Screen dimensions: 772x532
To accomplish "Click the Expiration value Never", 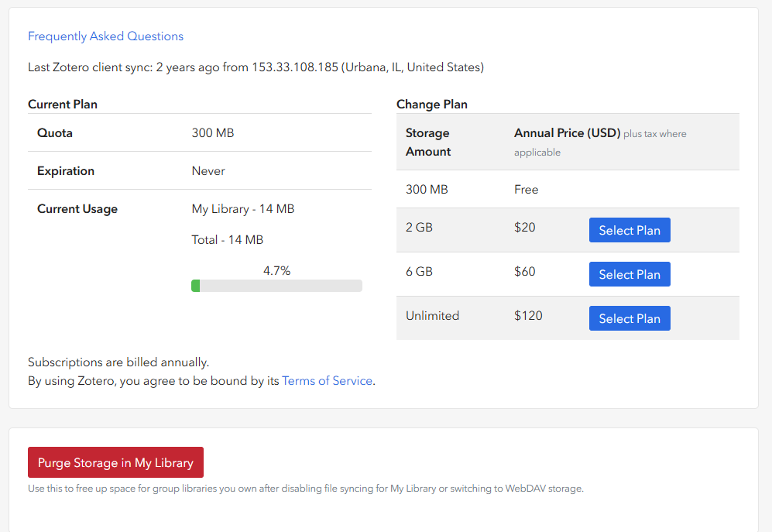I will [x=208, y=171].
